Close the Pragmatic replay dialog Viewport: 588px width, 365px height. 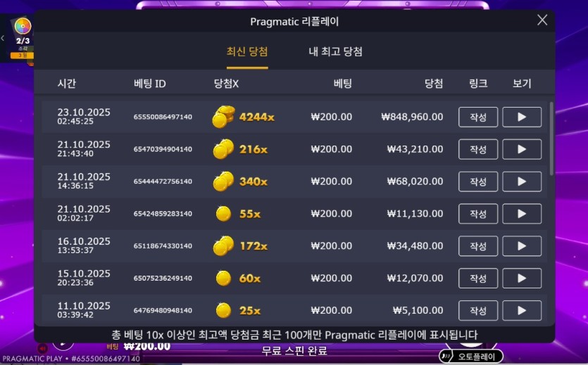pyautogui.click(x=542, y=20)
